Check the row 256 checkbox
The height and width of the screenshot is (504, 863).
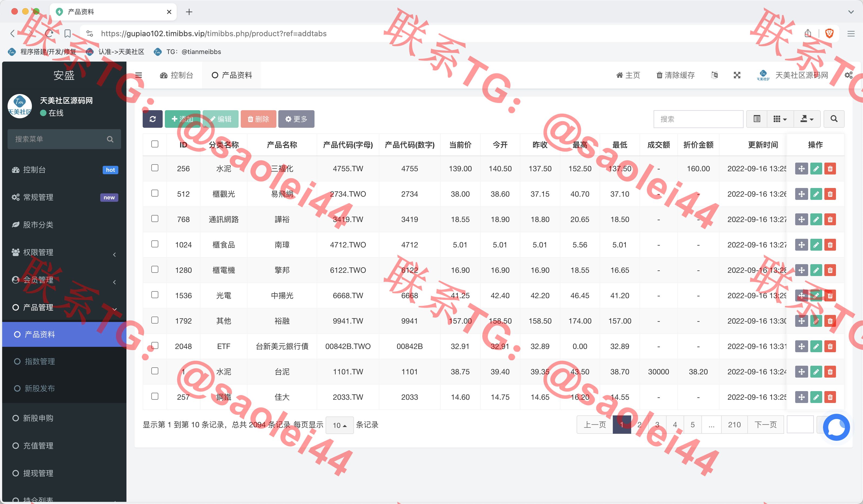pyautogui.click(x=155, y=168)
